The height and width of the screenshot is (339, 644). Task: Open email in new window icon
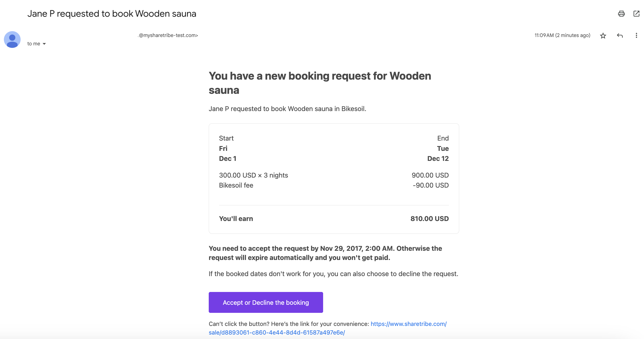636,14
